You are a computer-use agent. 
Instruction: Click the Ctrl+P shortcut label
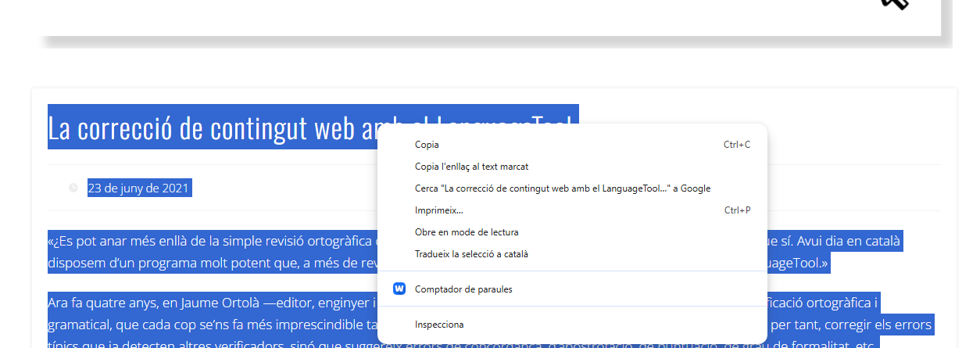pos(736,210)
